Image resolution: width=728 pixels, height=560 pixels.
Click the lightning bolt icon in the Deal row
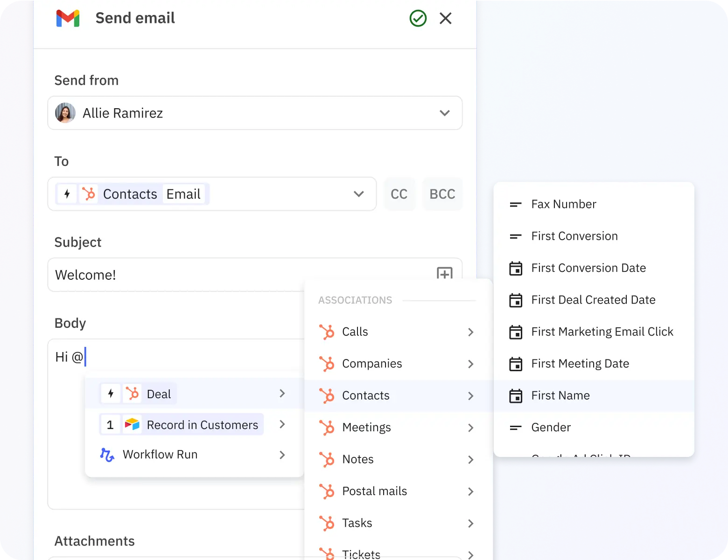[111, 394]
